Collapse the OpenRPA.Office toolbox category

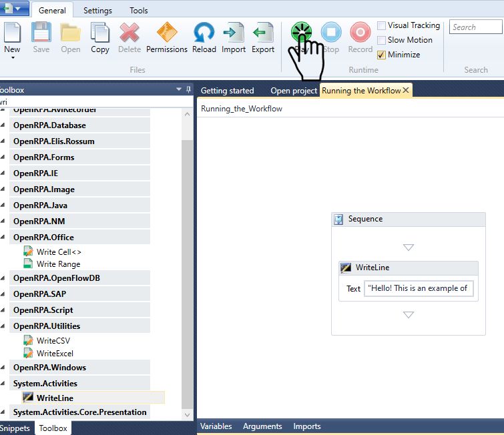coord(3,238)
